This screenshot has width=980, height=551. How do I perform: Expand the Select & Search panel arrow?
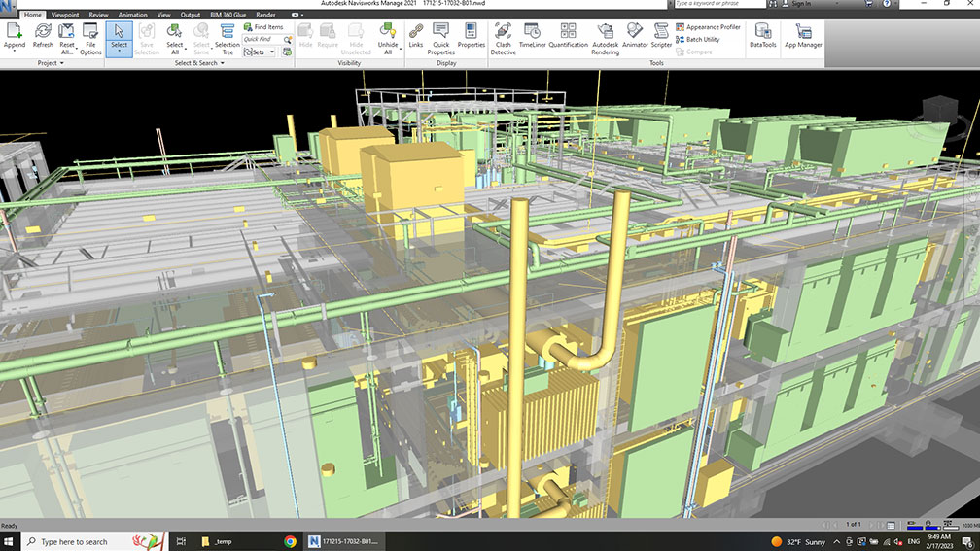coord(222,63)
